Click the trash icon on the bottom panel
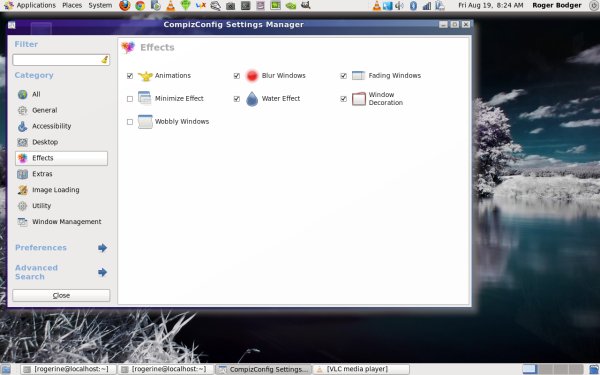Screen dimensions: 600x375 pyautogui.click(x=594, y=369)
